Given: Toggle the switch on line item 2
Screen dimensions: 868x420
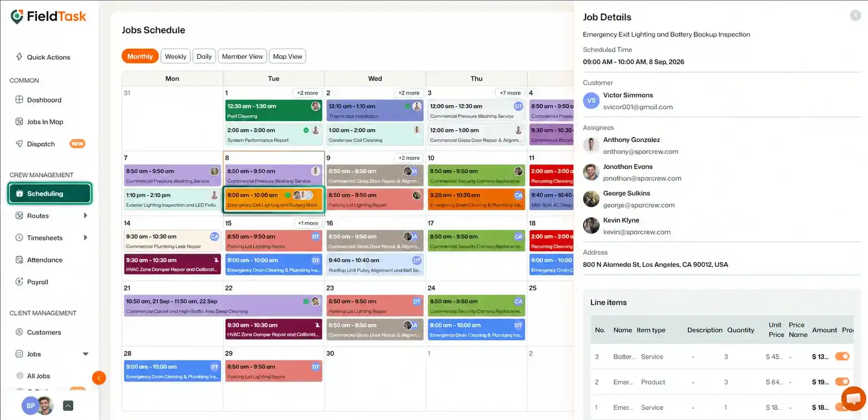Looking at the screenshot, I should 842,381.
